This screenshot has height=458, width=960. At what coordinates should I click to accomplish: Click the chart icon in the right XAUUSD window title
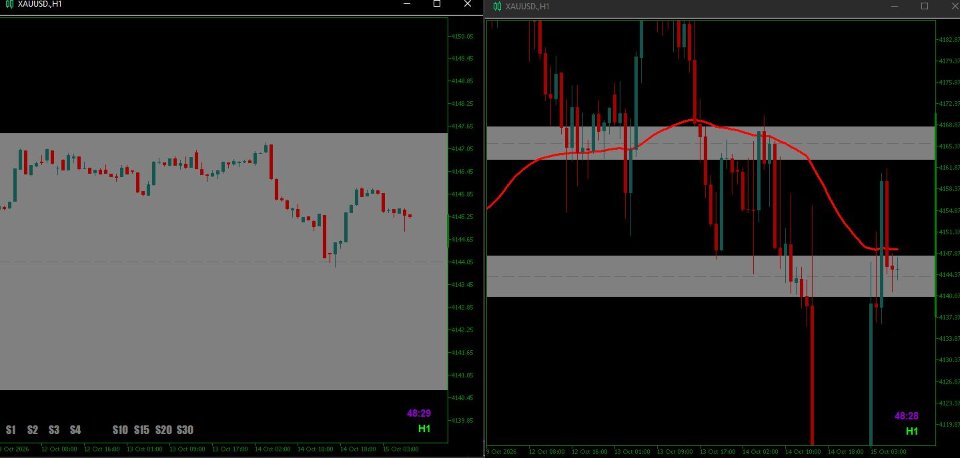click(498, 6)
